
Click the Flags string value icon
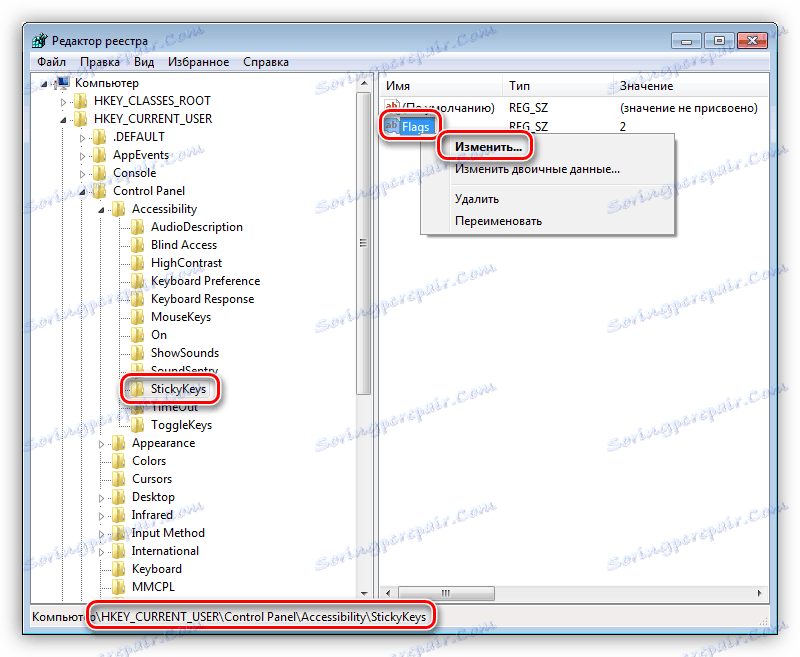(x=392, y=126)
